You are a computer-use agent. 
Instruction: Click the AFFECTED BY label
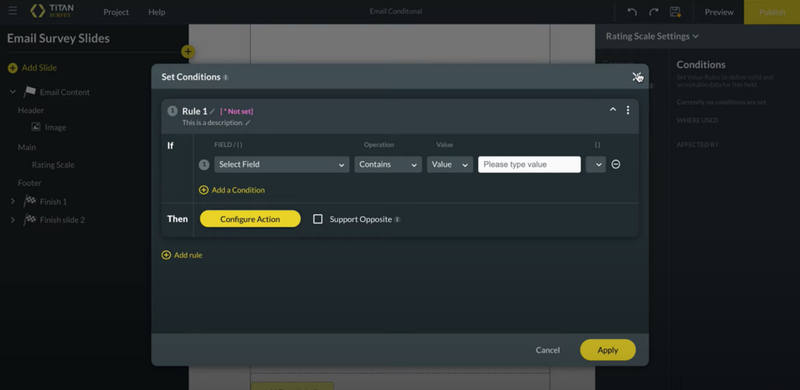tap(697, 145)
